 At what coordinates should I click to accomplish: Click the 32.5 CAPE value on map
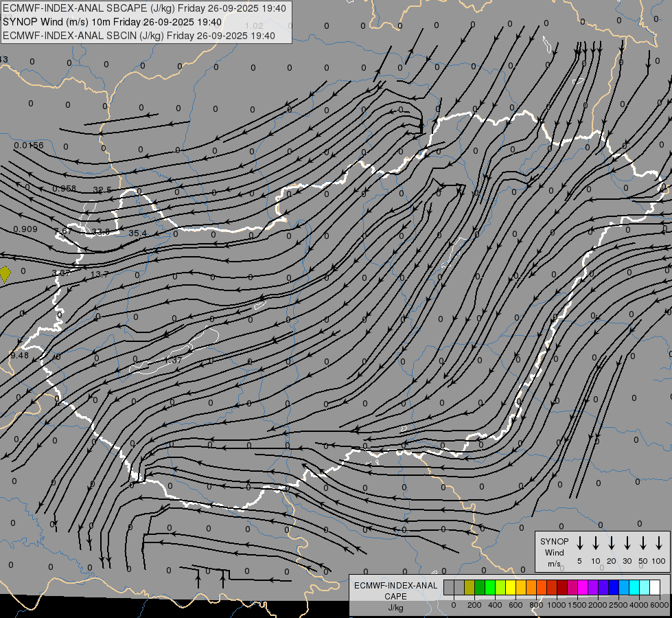point(102,190)
